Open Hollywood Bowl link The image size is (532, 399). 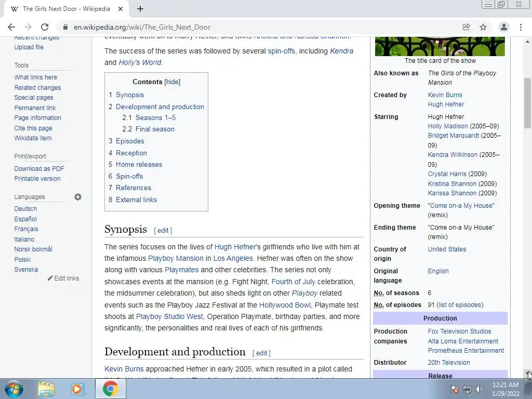coord(285,305)
